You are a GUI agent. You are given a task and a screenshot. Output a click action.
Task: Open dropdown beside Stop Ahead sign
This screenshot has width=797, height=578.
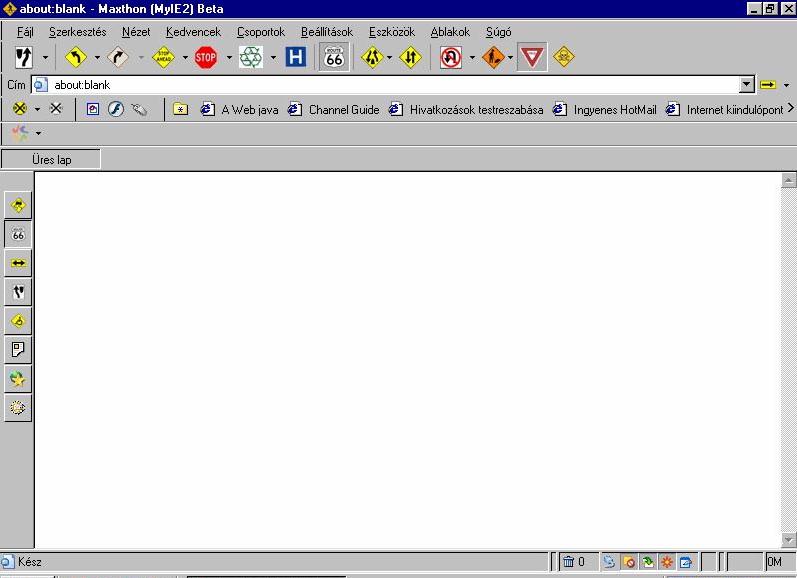pos(185,57)
